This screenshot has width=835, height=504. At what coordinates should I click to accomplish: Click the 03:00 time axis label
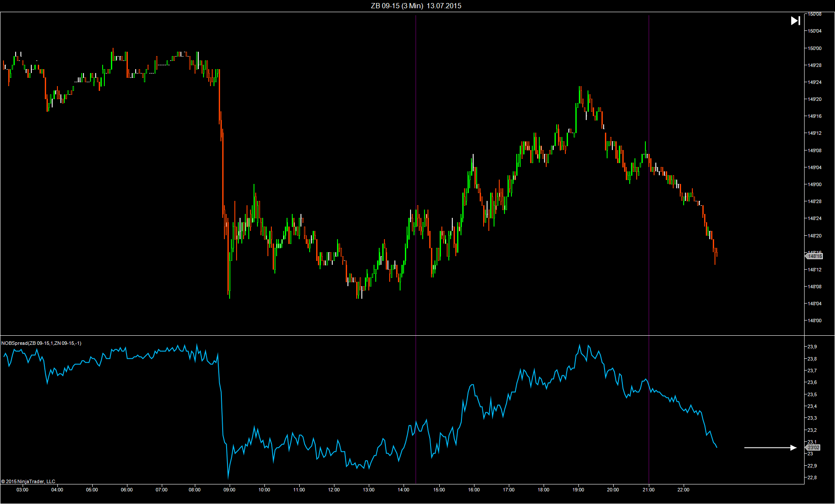[22, 490]
